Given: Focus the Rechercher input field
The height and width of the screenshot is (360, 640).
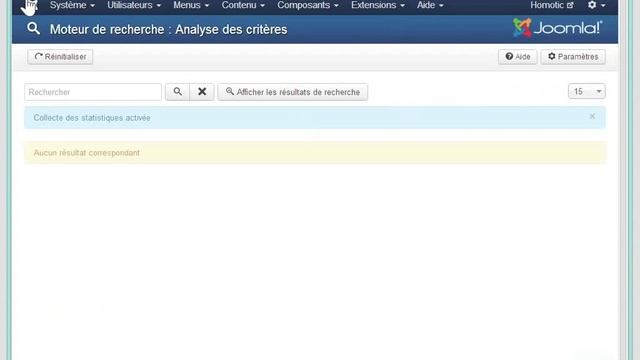Looking at the screenshot, I should (x=93, y=92).
